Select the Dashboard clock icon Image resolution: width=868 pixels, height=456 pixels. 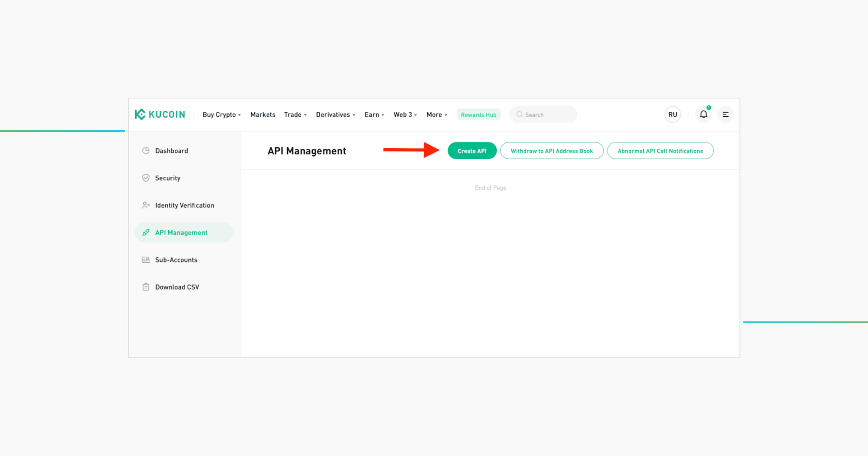coord(146,150)
